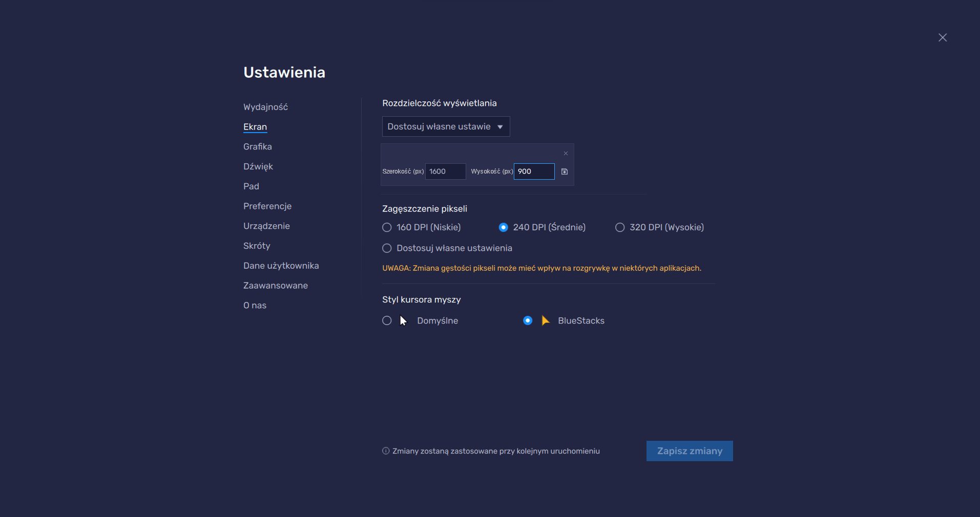Open the display resolution dropdown
980x517 pixels.
coord(446,126)
